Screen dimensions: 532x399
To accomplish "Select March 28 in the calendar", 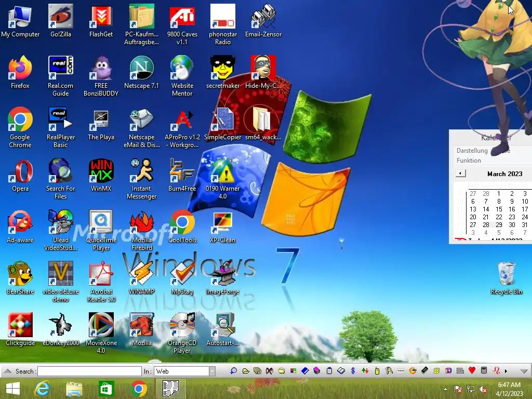I will (x=486, y=224).
